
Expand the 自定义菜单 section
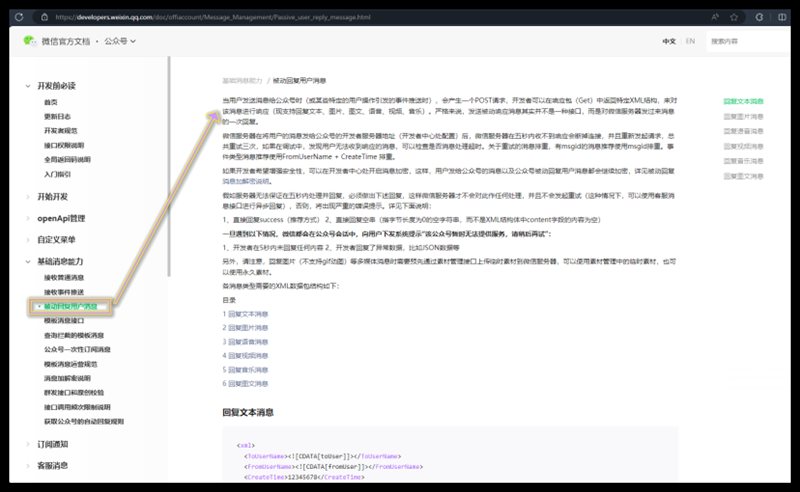click(x=56, y=239)
